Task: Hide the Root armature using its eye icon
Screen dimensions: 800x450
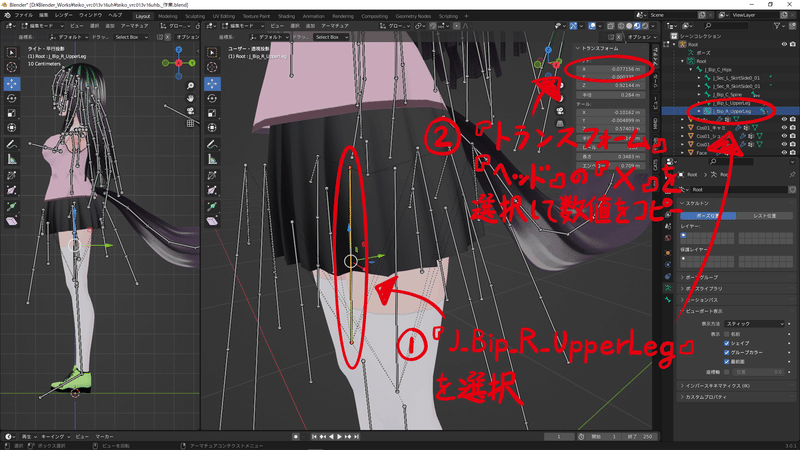Action: (784, 44)
